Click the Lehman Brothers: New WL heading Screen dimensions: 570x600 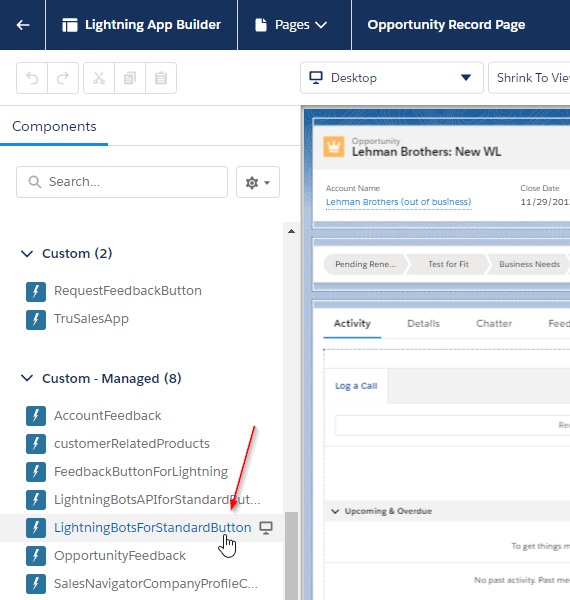click(427, 152)
